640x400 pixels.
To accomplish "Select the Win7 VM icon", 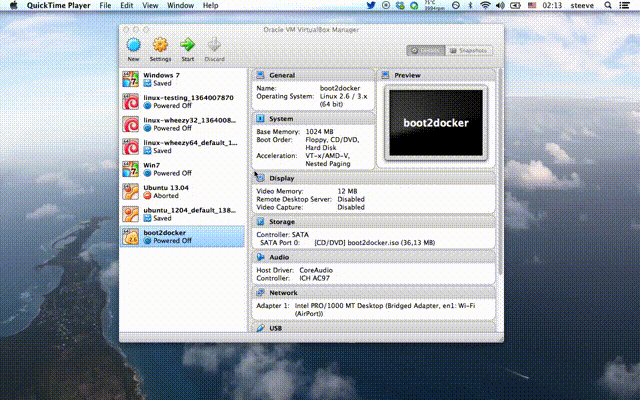I will tap(131, 169).
